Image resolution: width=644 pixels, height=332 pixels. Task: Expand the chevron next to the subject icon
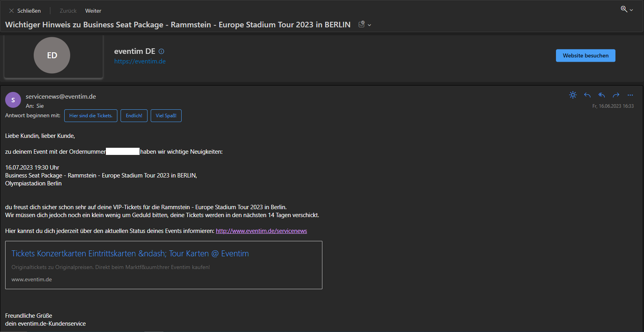pyautogui.click(x=370, y=25)
